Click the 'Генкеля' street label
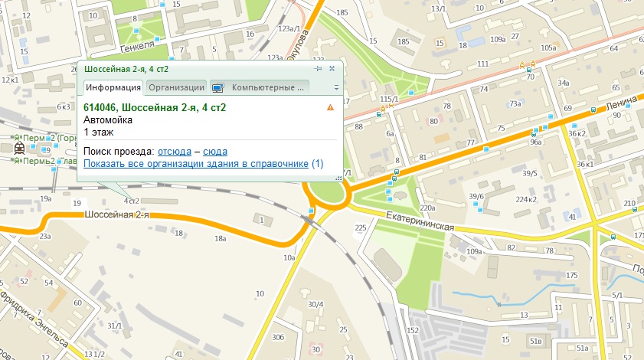Image resolution: width=644 pixels, height=360 pixels. click(137, 46)
